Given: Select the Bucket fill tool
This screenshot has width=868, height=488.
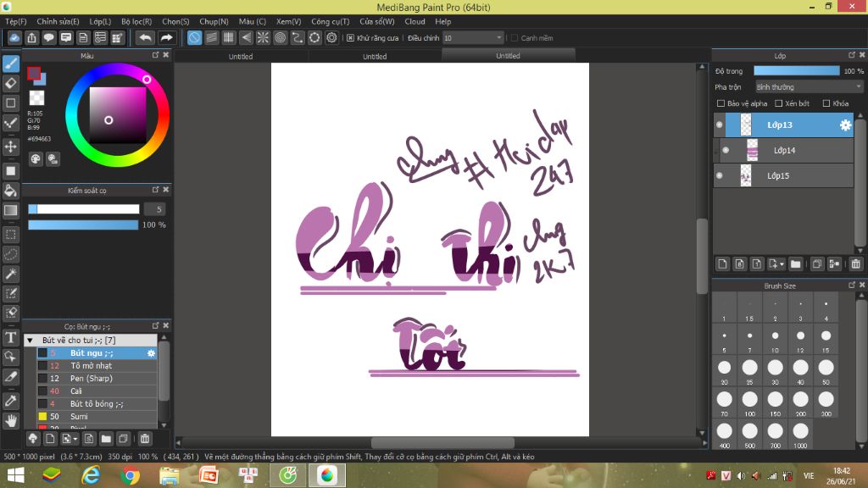Looking at the screenshot, I should point(10,191).
